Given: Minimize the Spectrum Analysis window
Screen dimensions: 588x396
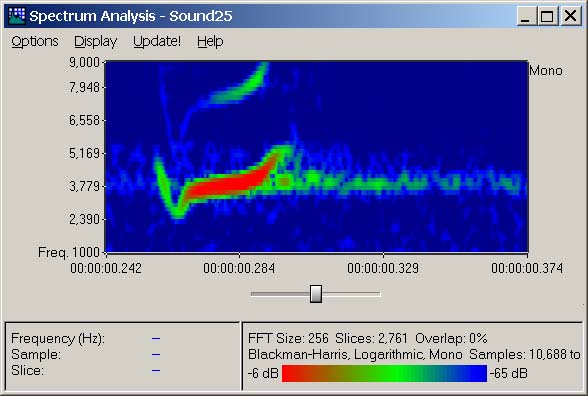Looking at the screenshot, I should coord(526,16).
